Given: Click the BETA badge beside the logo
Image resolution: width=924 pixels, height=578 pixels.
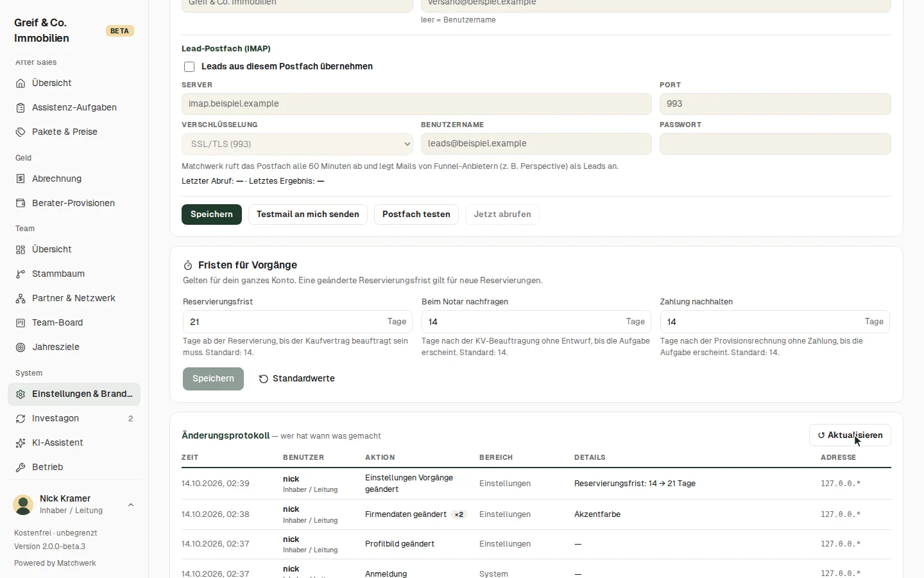Looking at the screenshot, I should coord(120,31).
